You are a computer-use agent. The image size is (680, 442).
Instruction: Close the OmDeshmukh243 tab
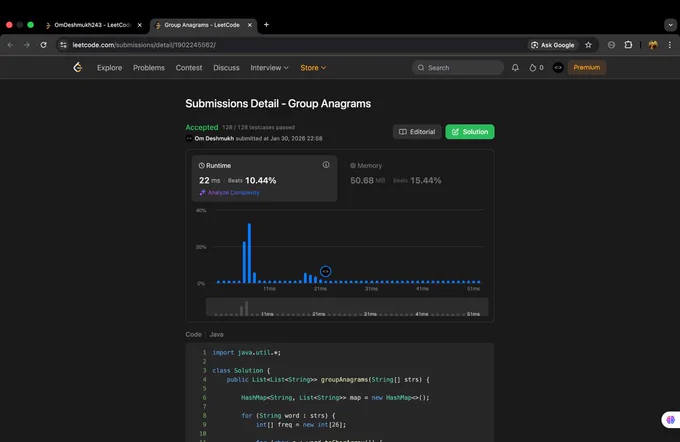(x=140, y=25)
